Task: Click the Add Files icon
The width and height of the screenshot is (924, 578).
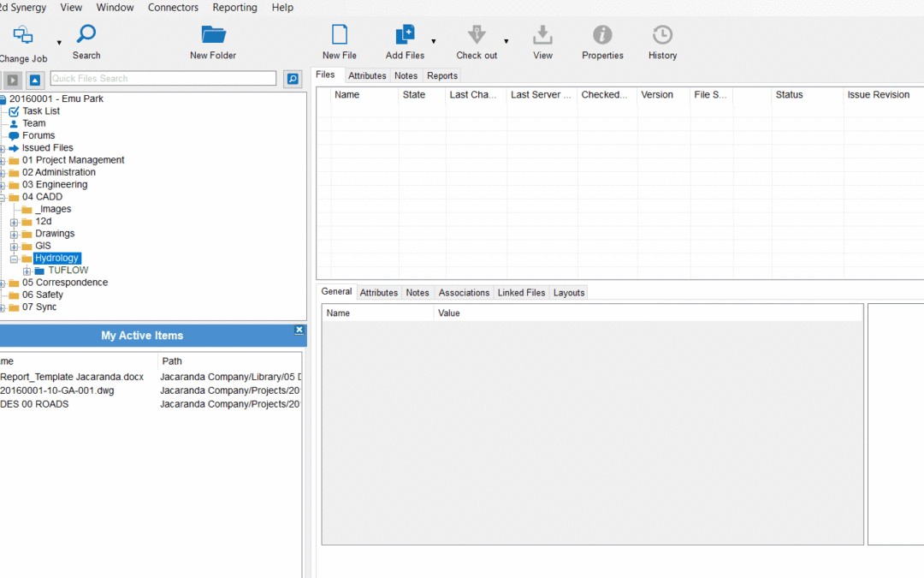Action: click(405, 35)
